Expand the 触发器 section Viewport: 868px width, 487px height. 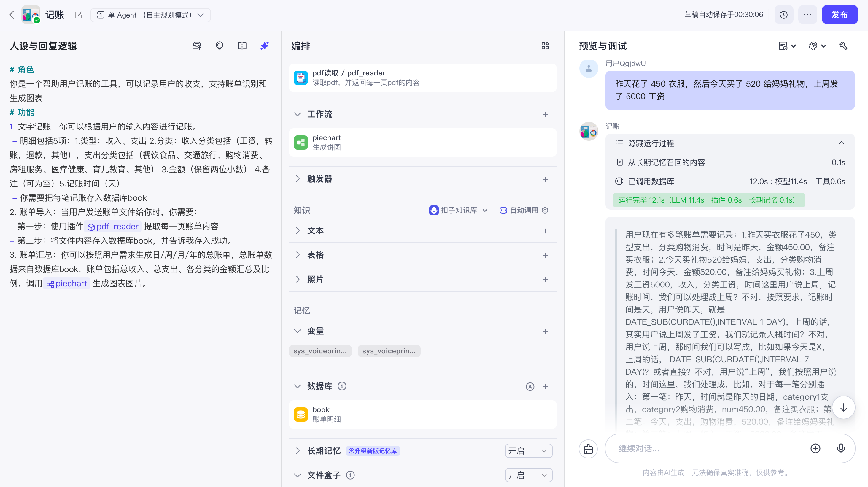click(297, 179)
